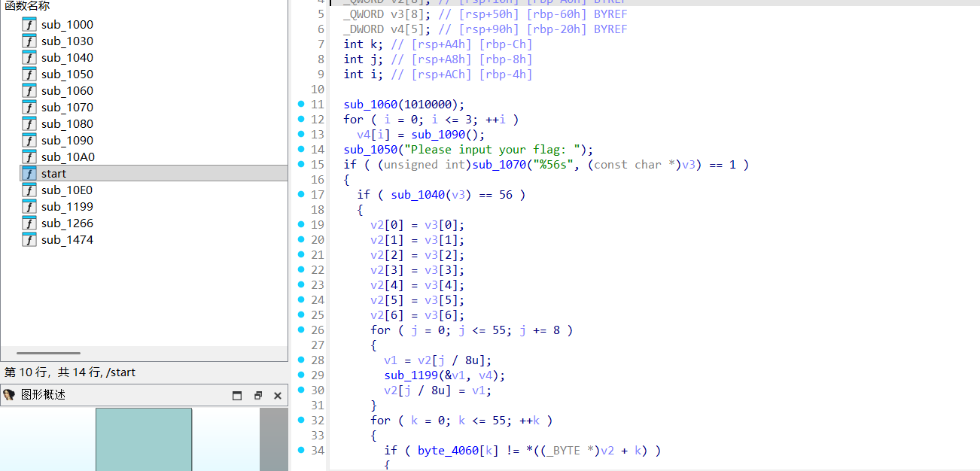This screenshot has height=471, width=980.
Task: Float the graph overview panel
Action: (x=257, y=396)
